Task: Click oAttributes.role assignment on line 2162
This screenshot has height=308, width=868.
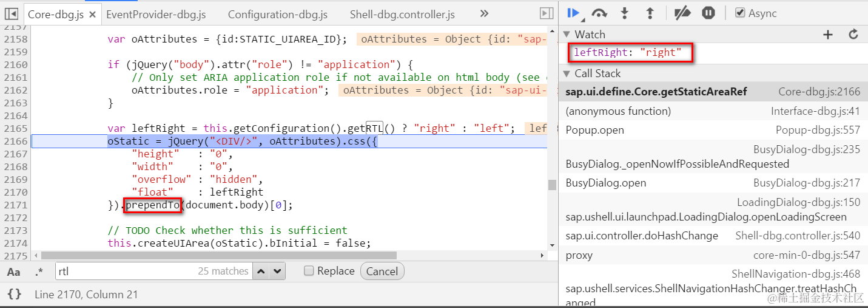Action: 230,90
